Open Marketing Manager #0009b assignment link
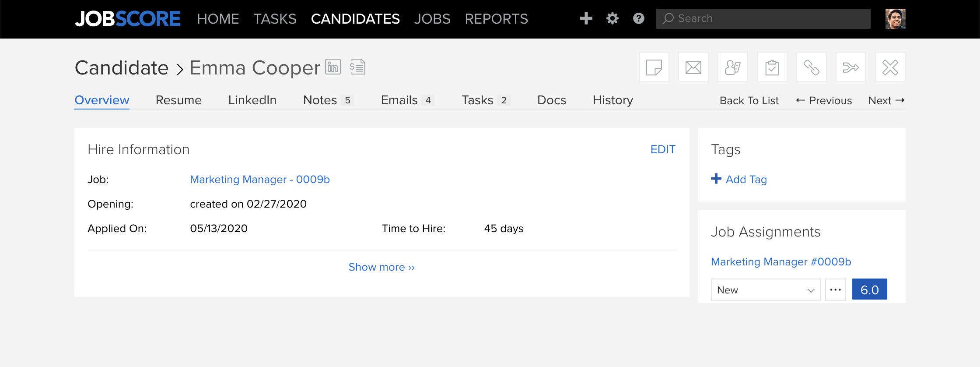980x367 pixels. (781, 262)
